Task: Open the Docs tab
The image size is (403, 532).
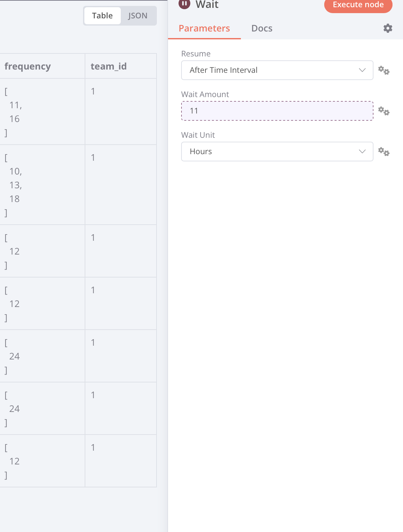Action: (x=262, y=29)
